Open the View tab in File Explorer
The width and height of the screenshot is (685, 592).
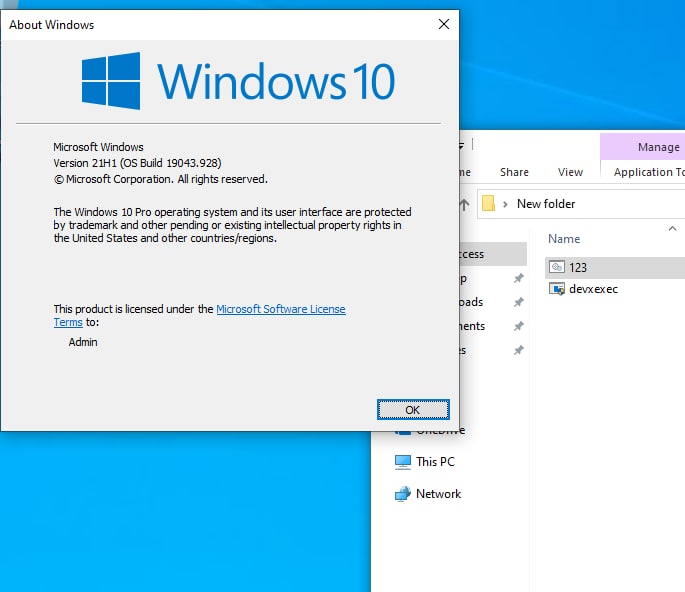click(570, 172)
